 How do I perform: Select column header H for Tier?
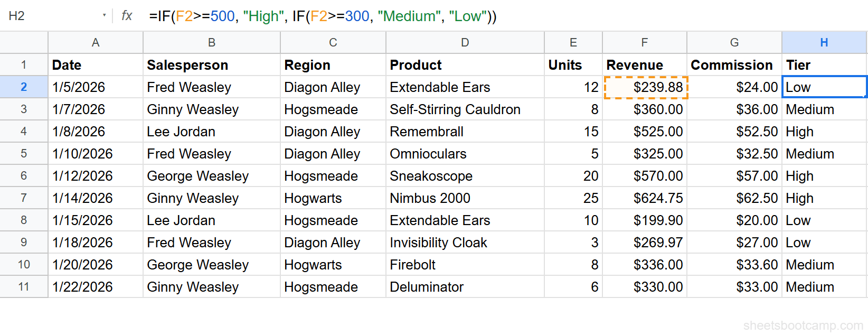pyautogui.click(x=824, y=42)
